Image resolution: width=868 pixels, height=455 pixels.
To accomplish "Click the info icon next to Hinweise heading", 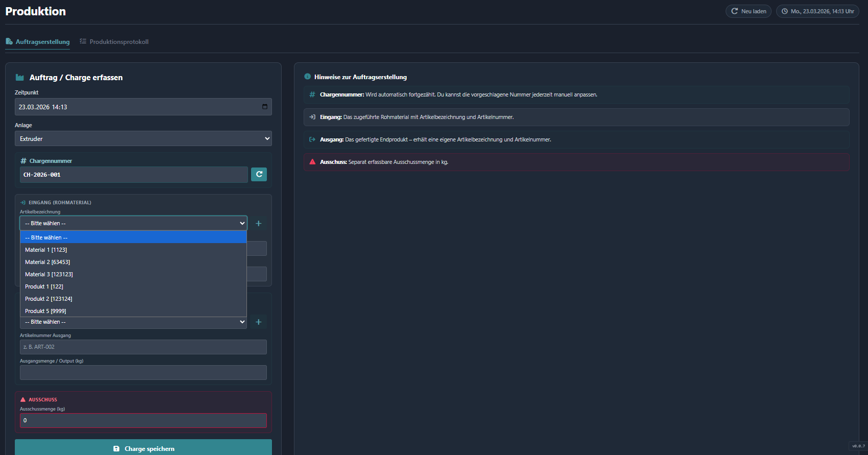I will [x=307, y=77].
